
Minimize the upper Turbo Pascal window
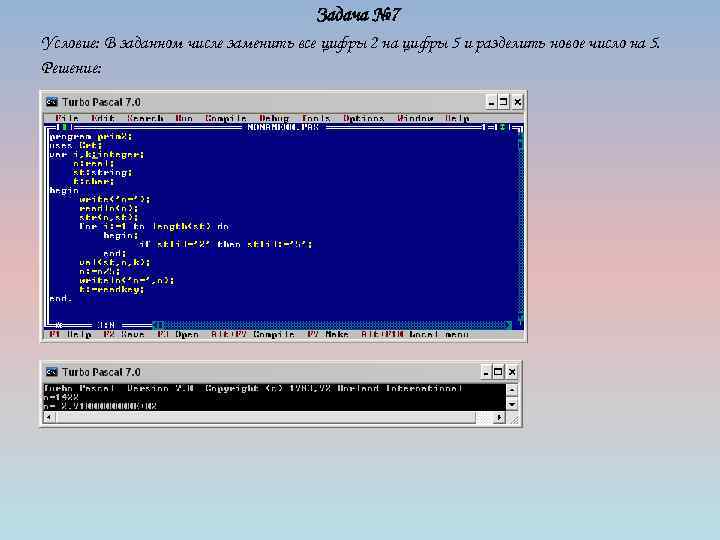[491, 102]
